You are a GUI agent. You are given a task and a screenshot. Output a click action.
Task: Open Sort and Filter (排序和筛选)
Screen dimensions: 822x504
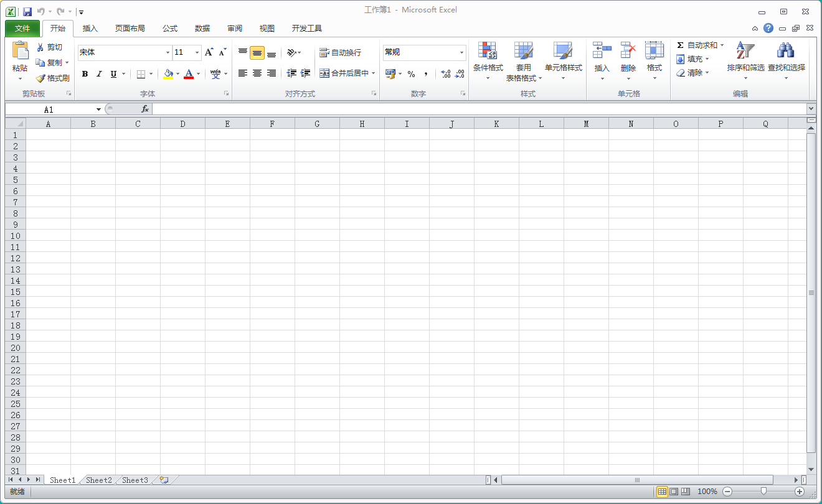pyautogui.click(x=745, y=52)
